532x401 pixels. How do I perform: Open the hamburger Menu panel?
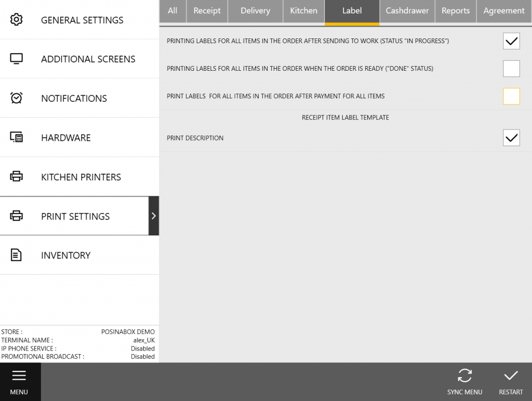coord(19,375)
